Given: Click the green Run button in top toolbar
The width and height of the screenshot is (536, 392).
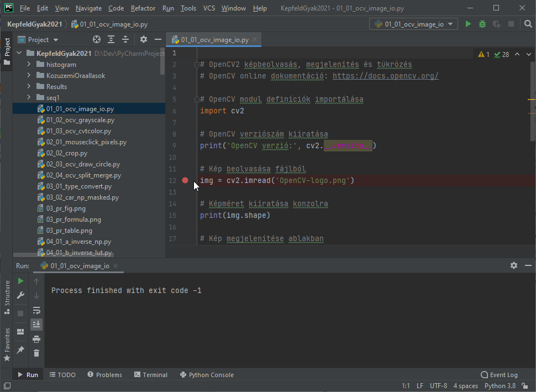Looking at the screenshot, I should click(468, 24).
